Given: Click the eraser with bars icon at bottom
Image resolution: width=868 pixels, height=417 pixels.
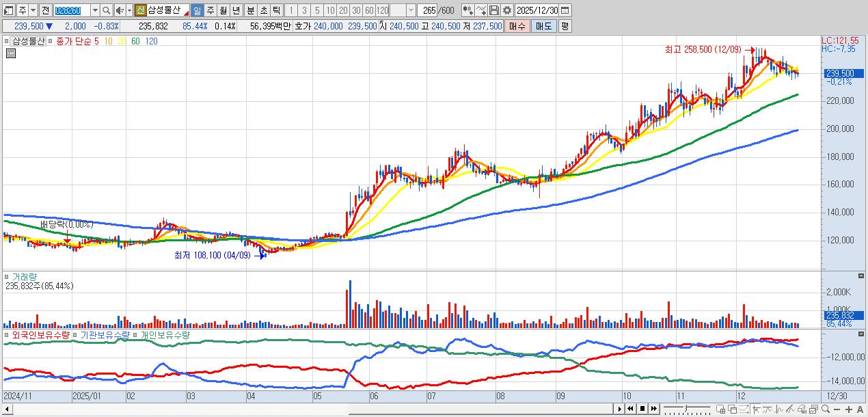Looking at the screenshot, I should coord(802,409).
